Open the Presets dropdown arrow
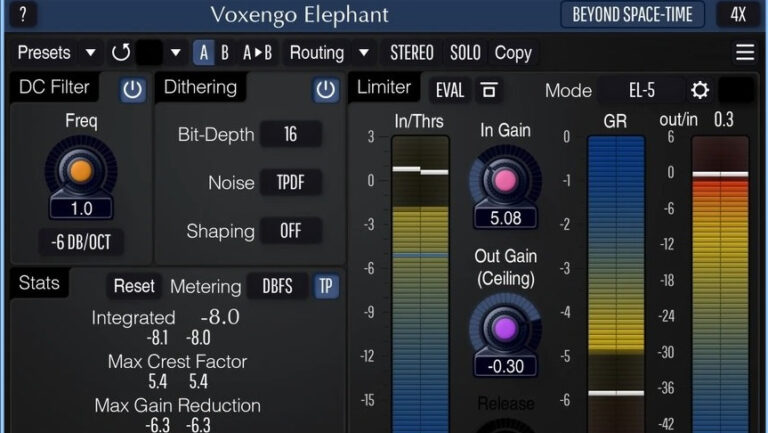768x433 pixels. click(90, 52)
